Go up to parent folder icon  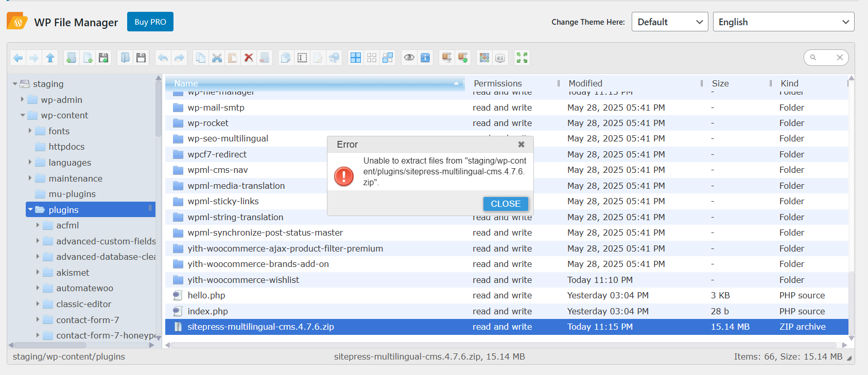pyautogui.click(x=50, y=58)
